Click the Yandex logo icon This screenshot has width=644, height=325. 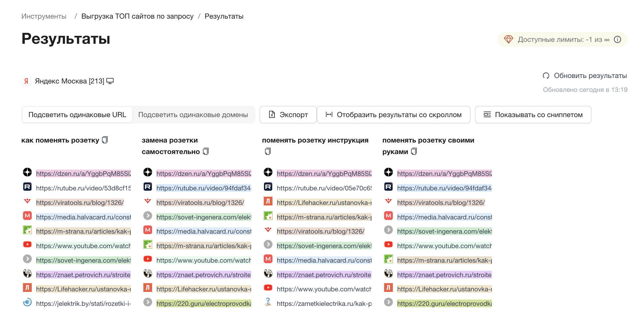[x=26, y=81]
